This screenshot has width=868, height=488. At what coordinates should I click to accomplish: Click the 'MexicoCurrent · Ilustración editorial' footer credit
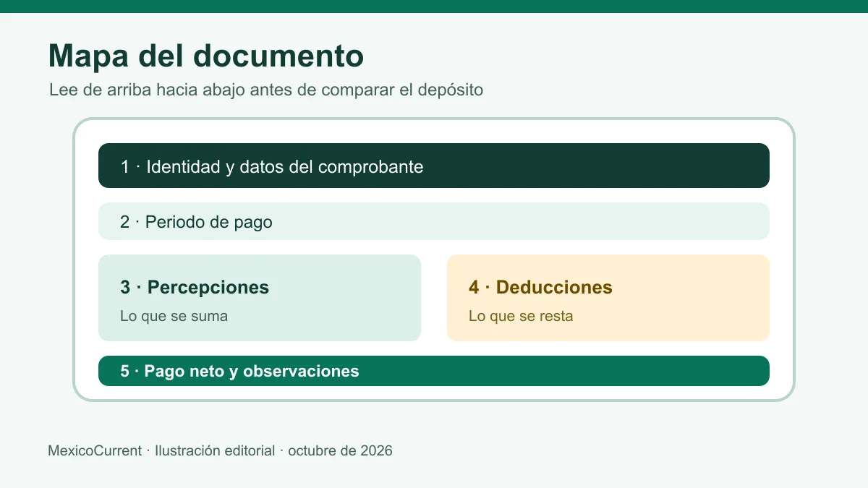click(x=220, y=450)
